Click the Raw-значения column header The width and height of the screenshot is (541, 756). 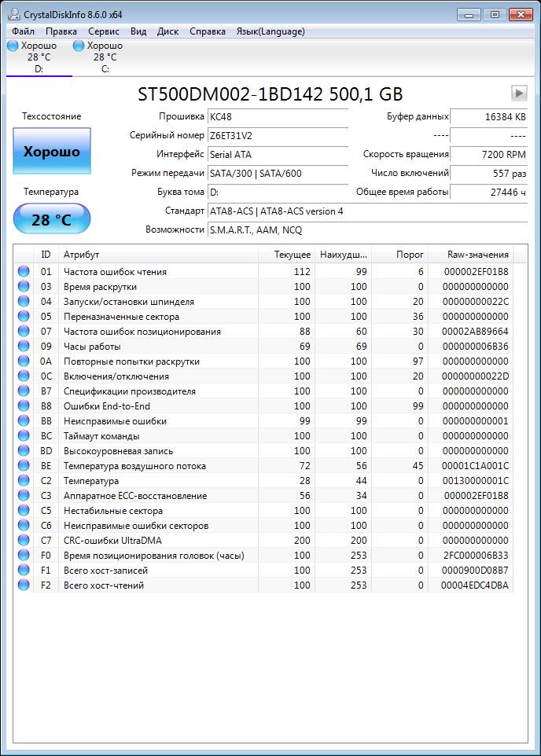tap(470, 255)
